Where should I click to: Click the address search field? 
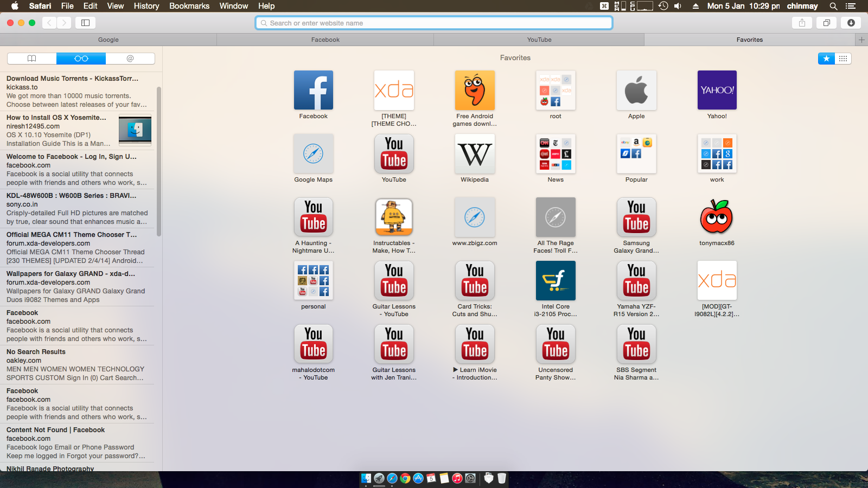click(x=434, y=23)
